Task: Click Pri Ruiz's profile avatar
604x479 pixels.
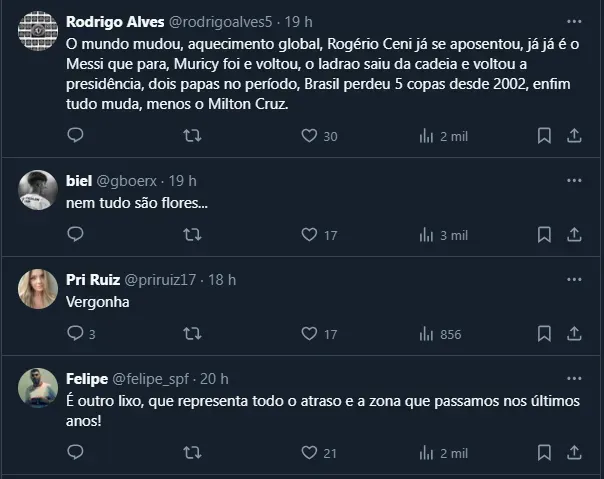Action: click(39, 289)
